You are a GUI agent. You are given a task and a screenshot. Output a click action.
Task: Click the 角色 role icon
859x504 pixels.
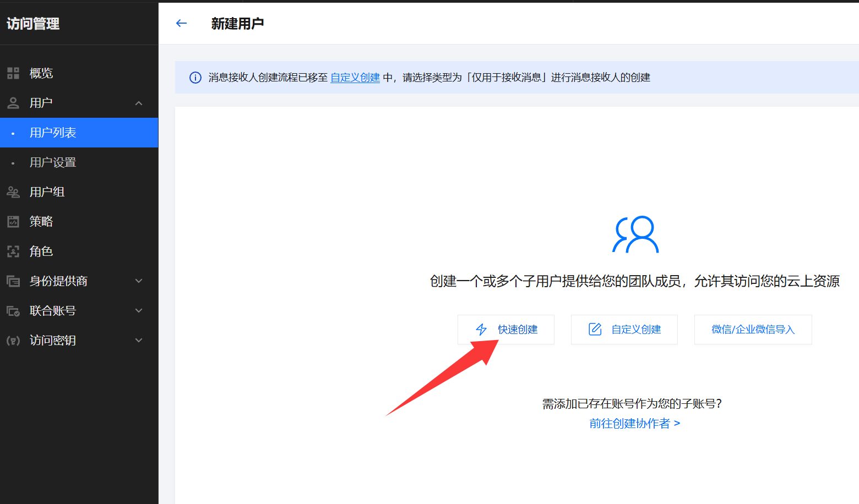click(13, 251)
